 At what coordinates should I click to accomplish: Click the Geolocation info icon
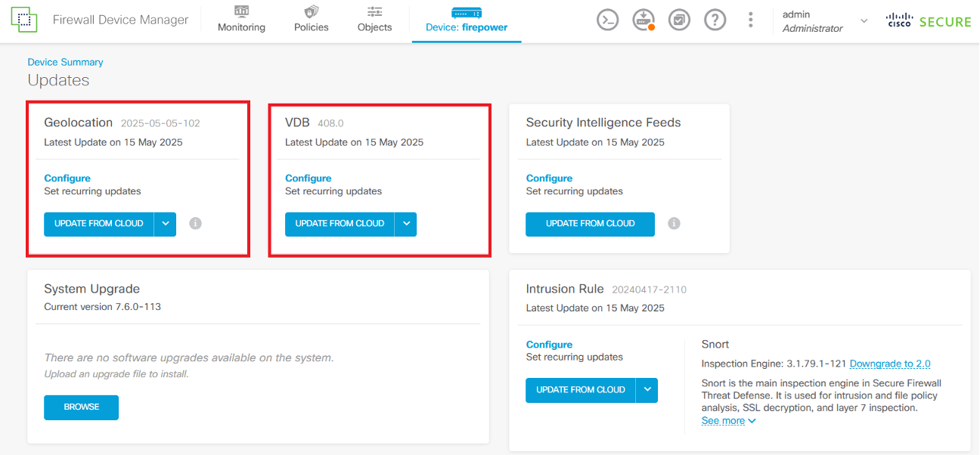[195, 224]
